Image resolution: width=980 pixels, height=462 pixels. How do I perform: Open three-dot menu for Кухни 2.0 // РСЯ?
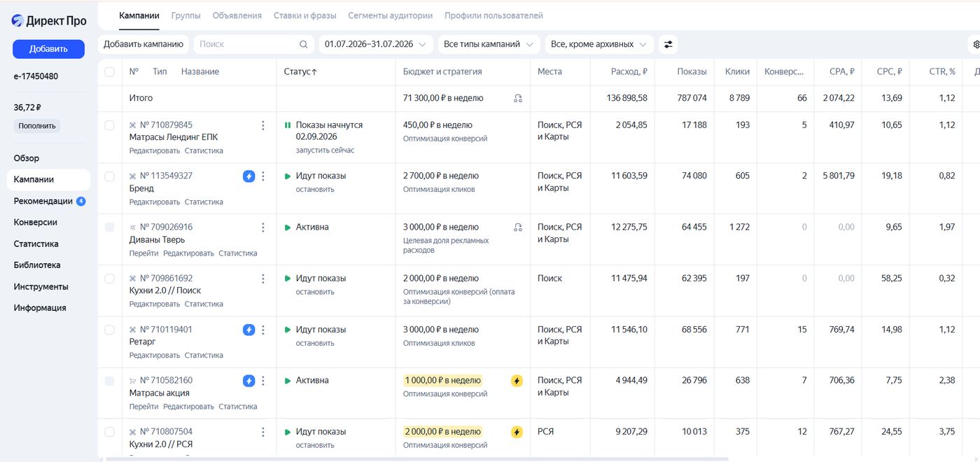click(263, 432)
